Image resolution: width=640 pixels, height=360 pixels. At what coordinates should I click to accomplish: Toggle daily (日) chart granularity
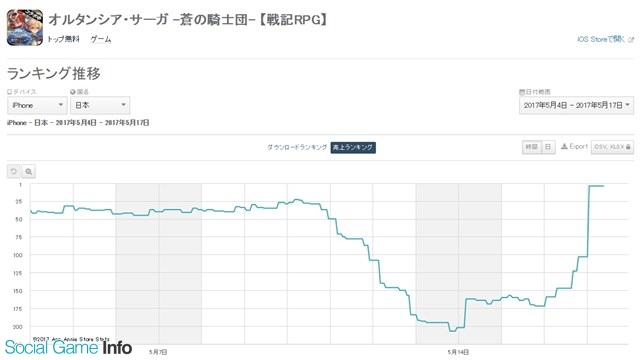(x=548, y=147)
